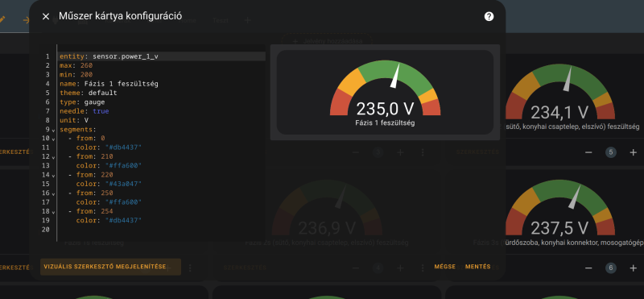Cancel with the MÉGSE button
The height and width of the screenshot is (299, 644).
445,267
